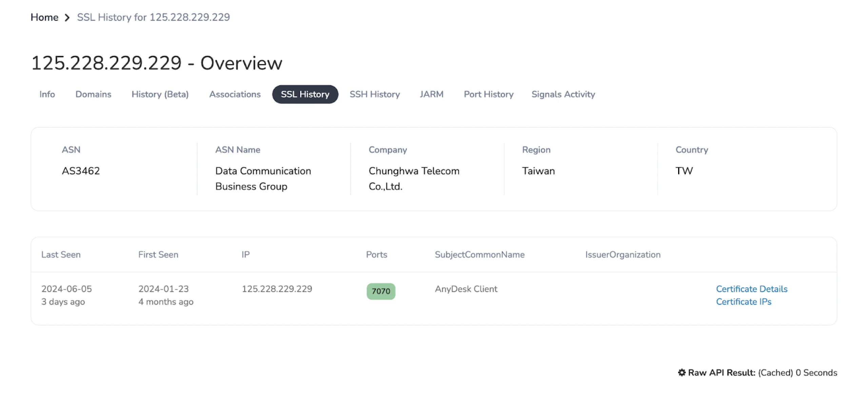This screenshot has height=396, width=868.
Task: Click the 2024-06-05 last seen date
Action: 66,289
